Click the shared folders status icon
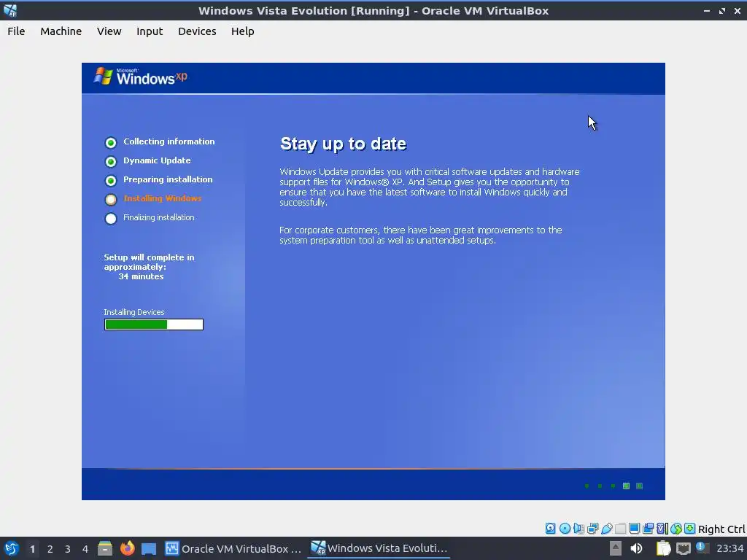Screen dimensions: 747x560 coord(620,528)
